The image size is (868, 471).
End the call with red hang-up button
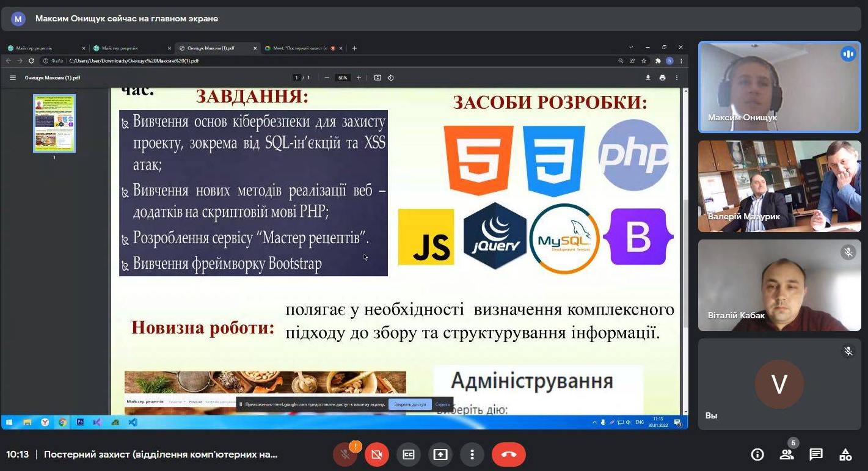[x=508, y=455]
